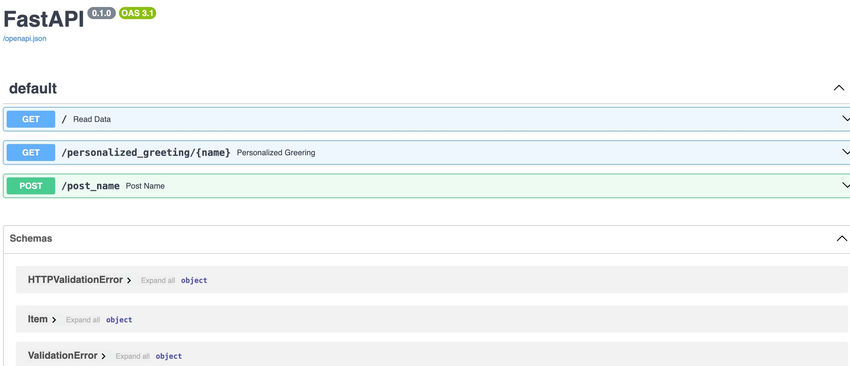Click the FastAPI title
This screenshot has height=366, width=850.
click(x=43, y=20)
